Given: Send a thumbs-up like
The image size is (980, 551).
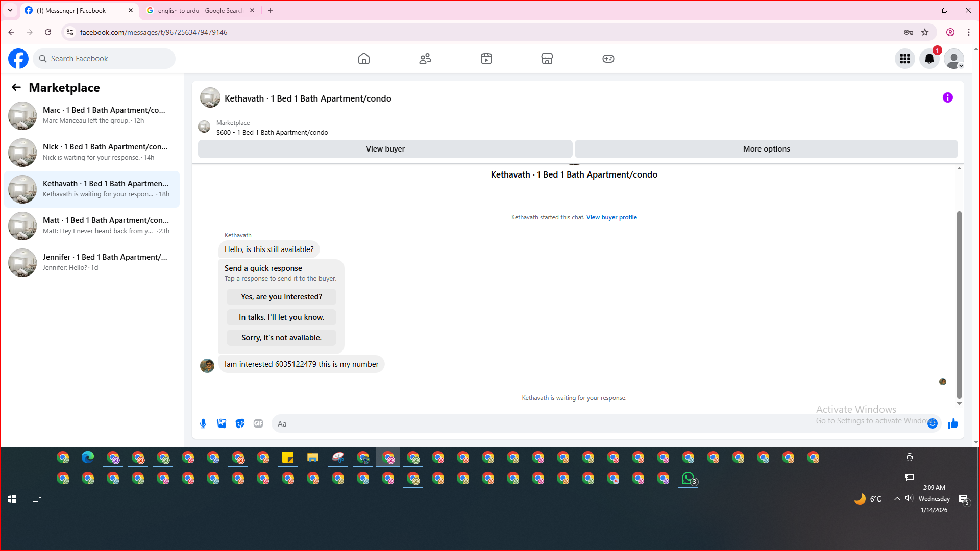Looking at the screenshot, I should 952,423.
